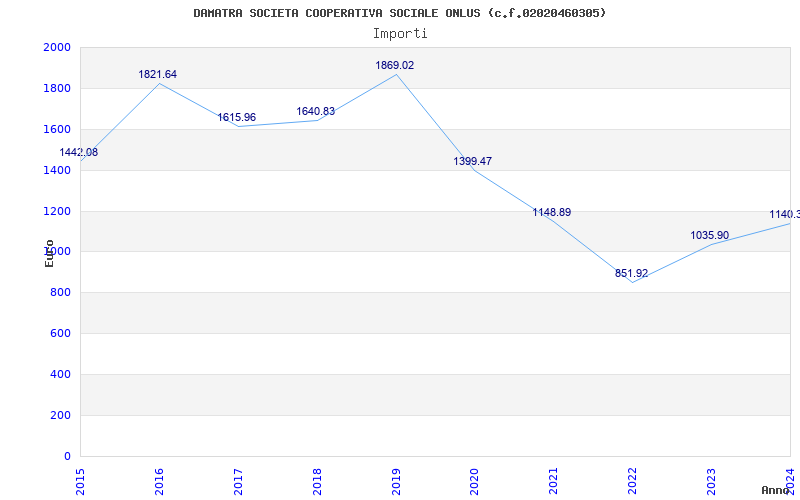Click the 2000 y-axis tick label

point(57,47)
